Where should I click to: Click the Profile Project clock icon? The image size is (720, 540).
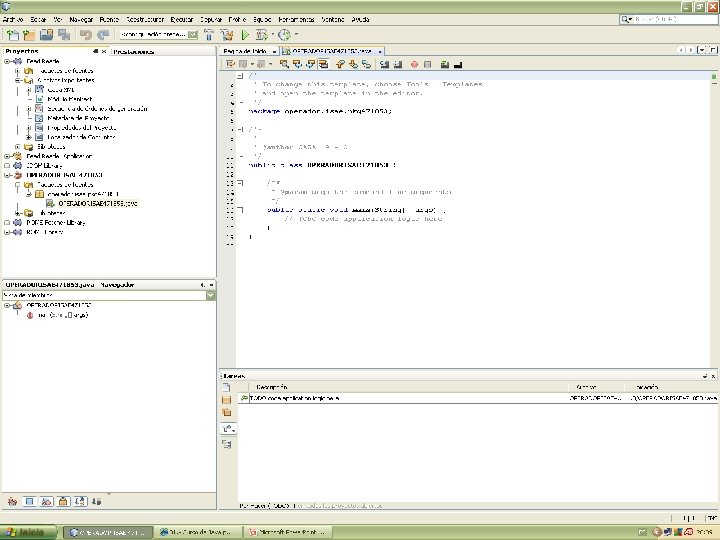283,35
